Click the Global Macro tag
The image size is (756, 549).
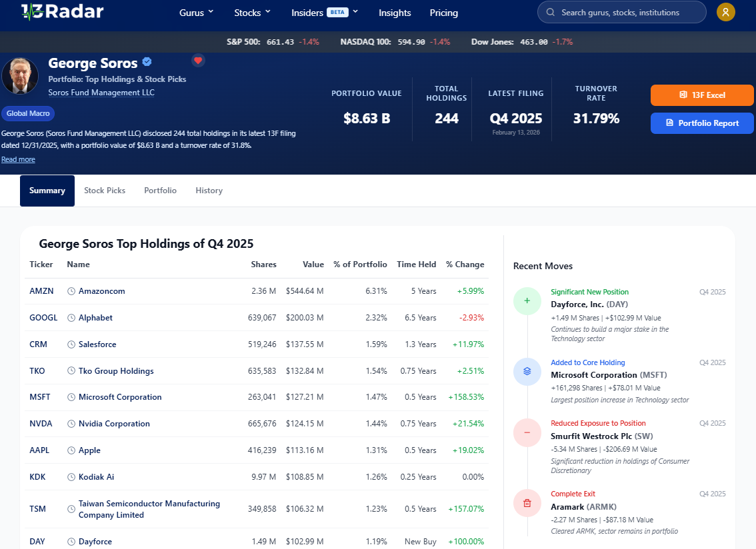pos(28,113)
